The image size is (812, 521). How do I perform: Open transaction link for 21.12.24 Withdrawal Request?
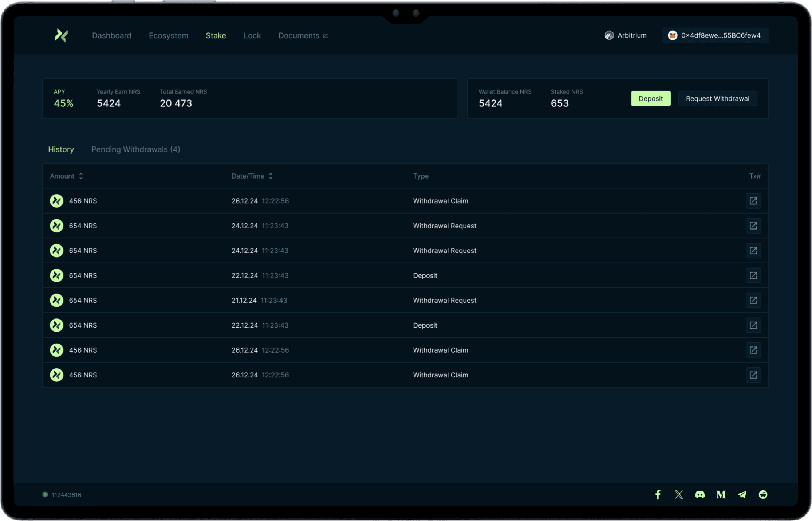pos(753,300)
